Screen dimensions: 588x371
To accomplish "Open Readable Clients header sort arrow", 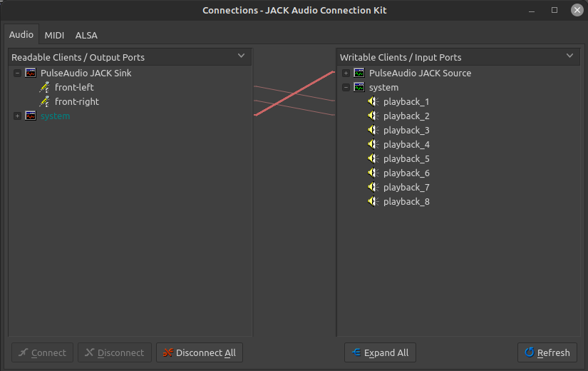I will (x=241, y=56).
